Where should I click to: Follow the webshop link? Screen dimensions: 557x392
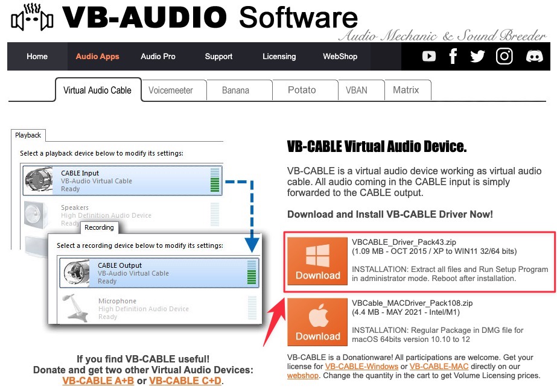(x=303, y=376)
